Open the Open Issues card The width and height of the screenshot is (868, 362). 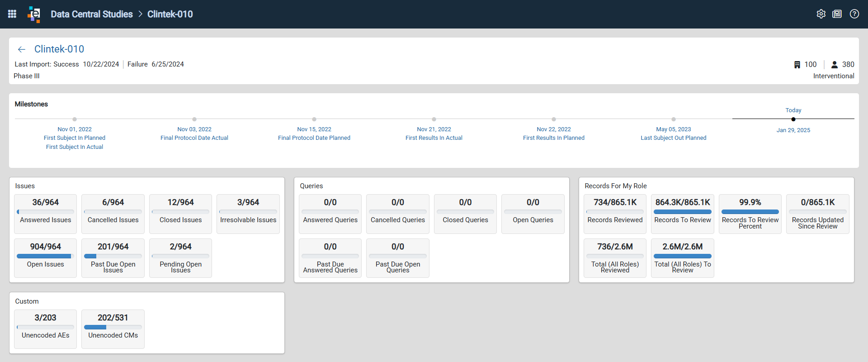(45, 258)
